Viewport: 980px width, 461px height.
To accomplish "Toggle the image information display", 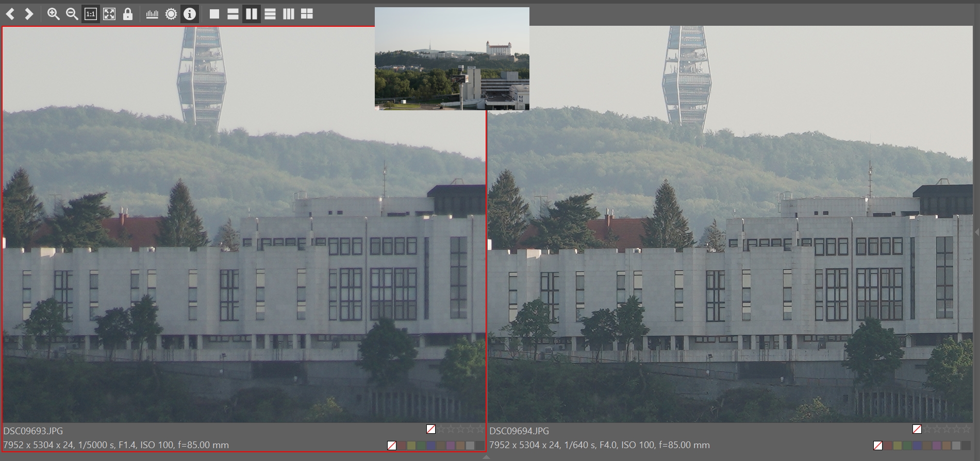I will pyautogui.click(x=190, y=14).
